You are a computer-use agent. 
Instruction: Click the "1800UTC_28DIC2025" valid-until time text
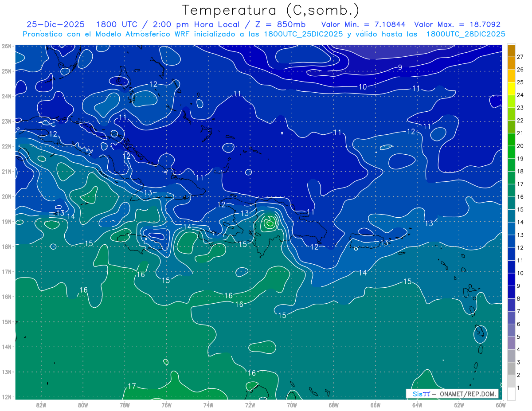click(465, 34)
